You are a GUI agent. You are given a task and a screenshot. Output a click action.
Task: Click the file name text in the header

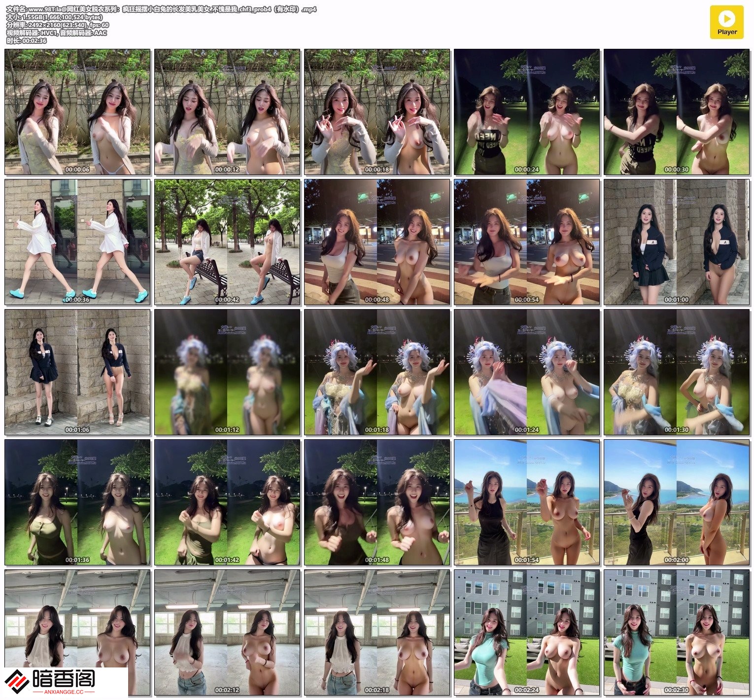point(163,9)
